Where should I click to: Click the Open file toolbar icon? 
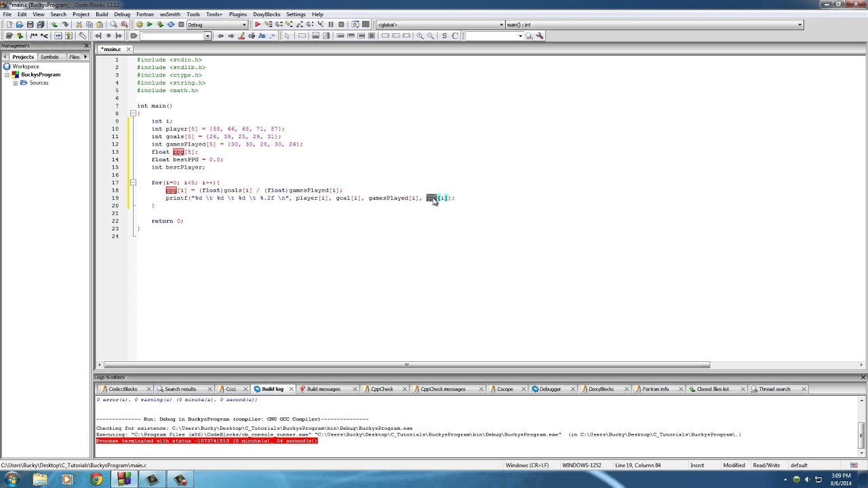pyautogui.click(x=20, y=24)
